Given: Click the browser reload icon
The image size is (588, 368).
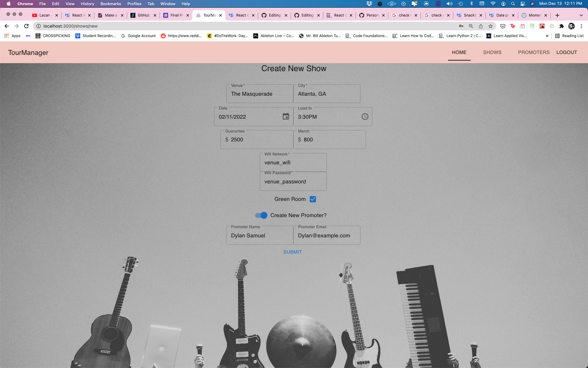Looking at the screenshot, I should coord(26,26).
